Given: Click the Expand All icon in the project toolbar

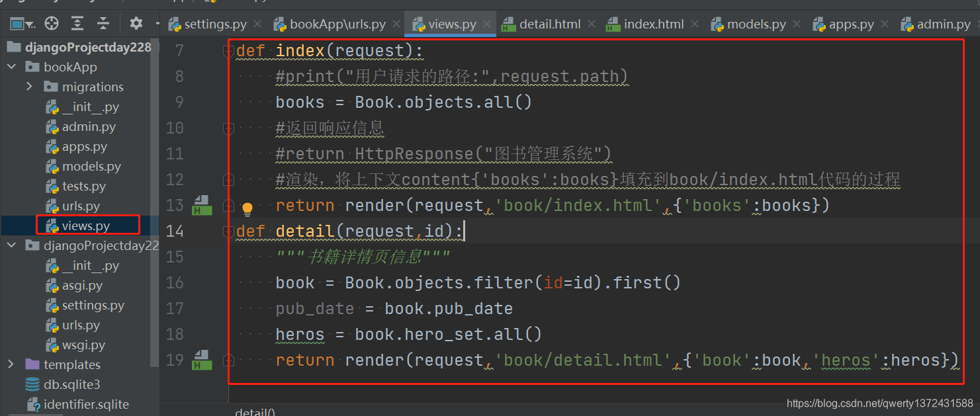Looking at the screenshot, I should pyautogui.click(x=77, y=24).
